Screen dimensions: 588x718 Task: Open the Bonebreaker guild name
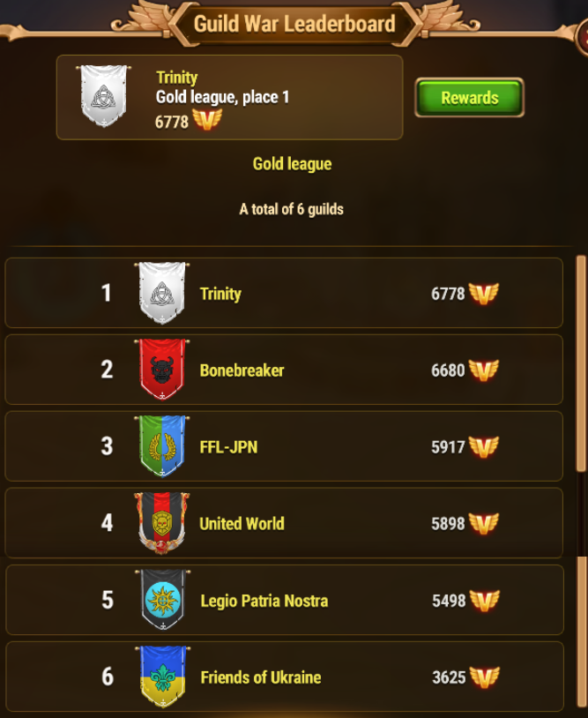point(242,370)
